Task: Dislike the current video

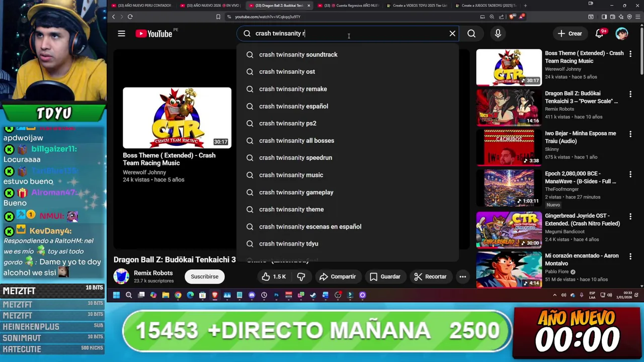Action: [301, 277]
